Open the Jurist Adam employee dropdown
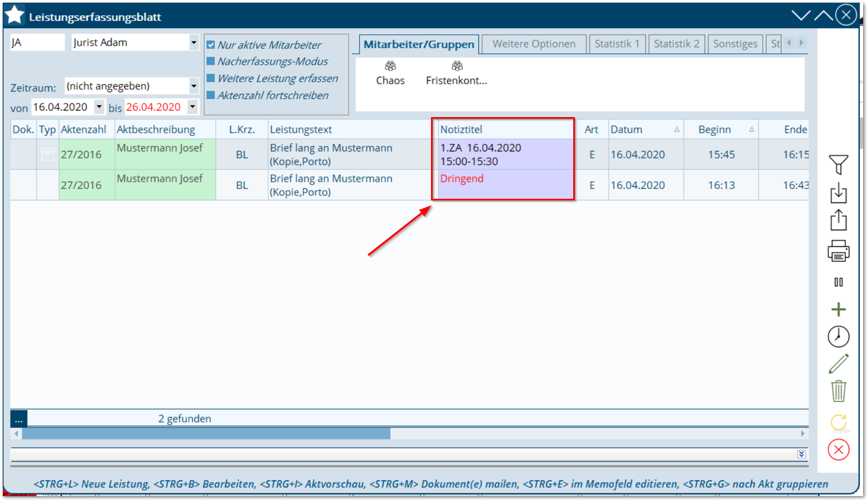 point(194,42)
